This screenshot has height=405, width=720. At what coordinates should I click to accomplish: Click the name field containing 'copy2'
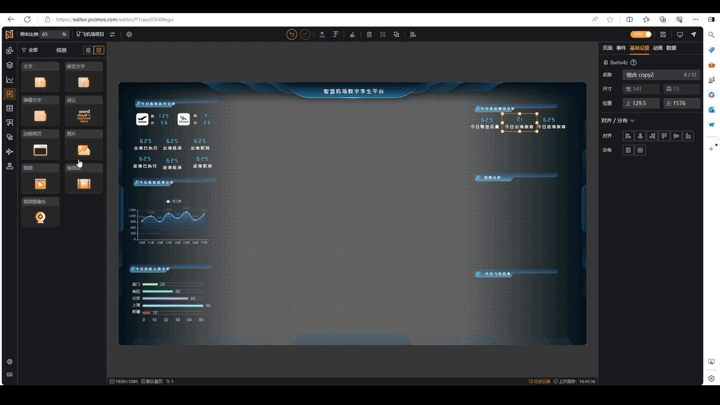click(x=661, y=74)
